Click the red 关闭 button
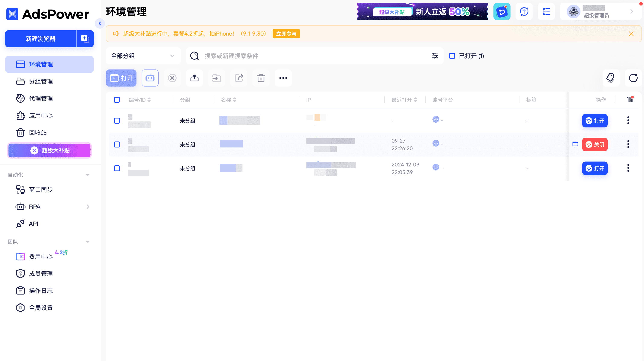The height and width of the screenshot is (361, 644). point(595,144)
